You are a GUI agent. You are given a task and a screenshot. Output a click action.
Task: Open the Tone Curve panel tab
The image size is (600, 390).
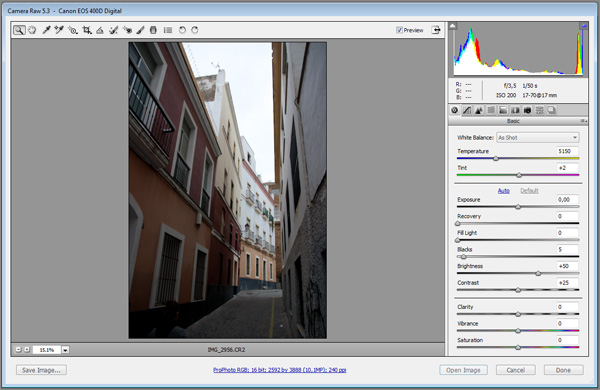point(466,110)
